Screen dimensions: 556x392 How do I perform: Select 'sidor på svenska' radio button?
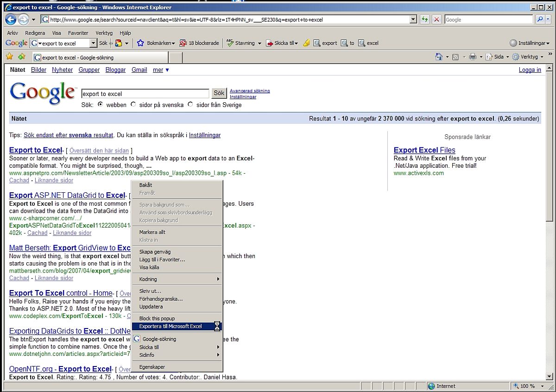tap(133, 105)
